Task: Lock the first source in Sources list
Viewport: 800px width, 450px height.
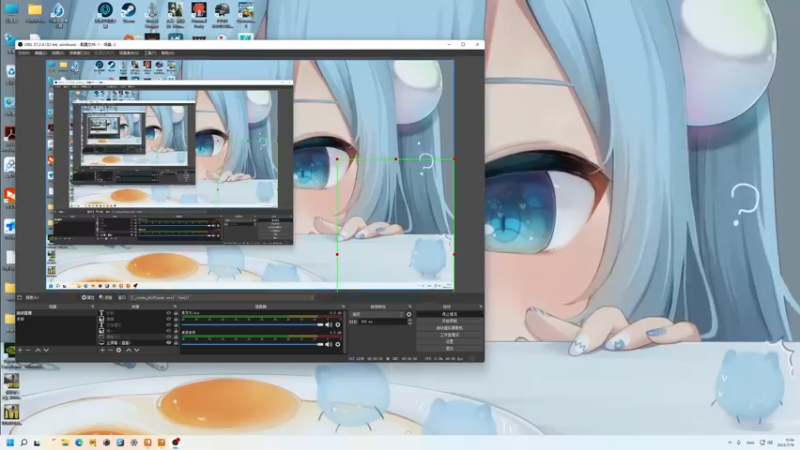Action: (x=176, y=313)
